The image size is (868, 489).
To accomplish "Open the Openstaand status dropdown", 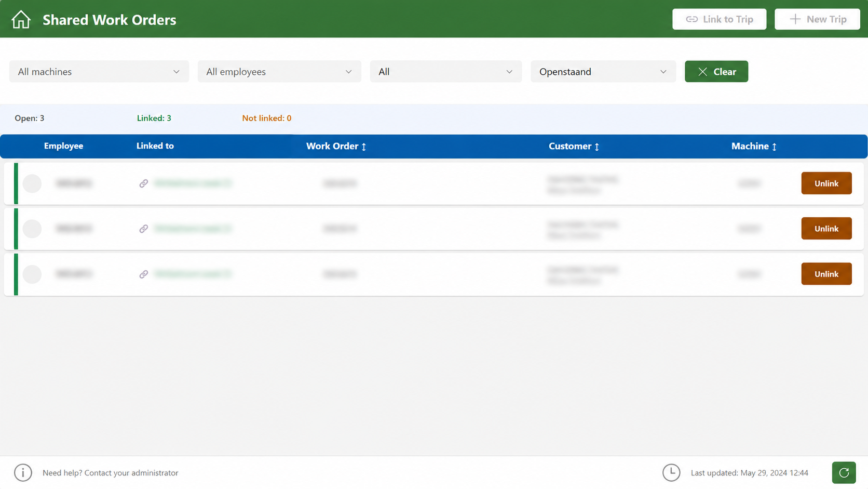I will (x=603, y=72).
